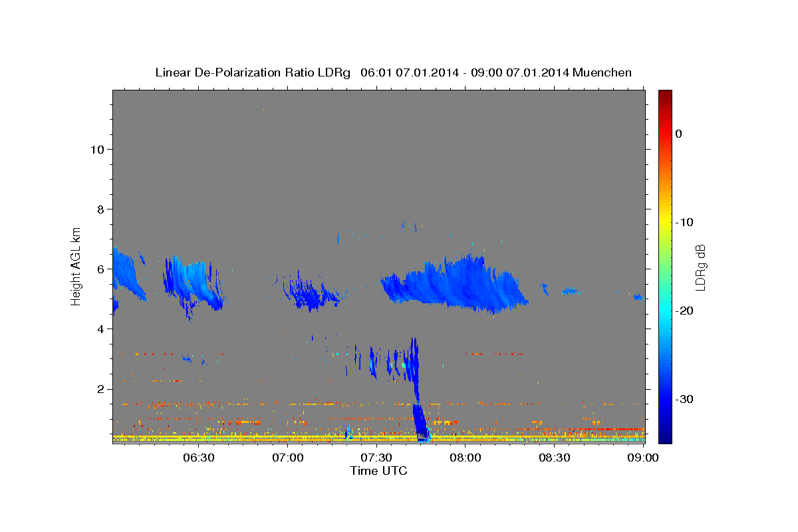Click the height tick label '8'
This screenshot has width=798, height=532.
[x=99, y=209]
